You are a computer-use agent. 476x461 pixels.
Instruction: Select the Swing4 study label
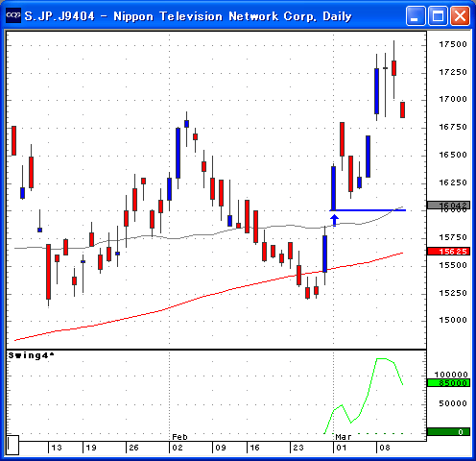(x=31, y=355)
